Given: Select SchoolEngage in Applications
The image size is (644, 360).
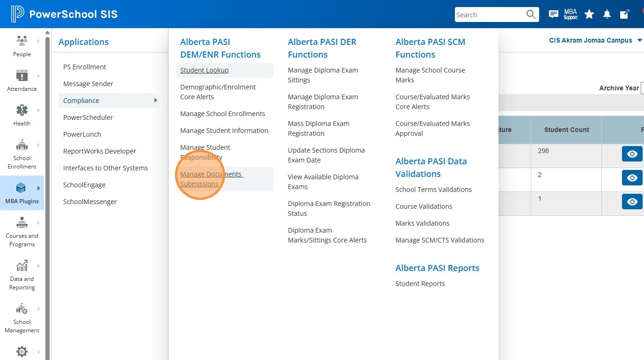Looking at the screenshot, I should pos(84,185).
